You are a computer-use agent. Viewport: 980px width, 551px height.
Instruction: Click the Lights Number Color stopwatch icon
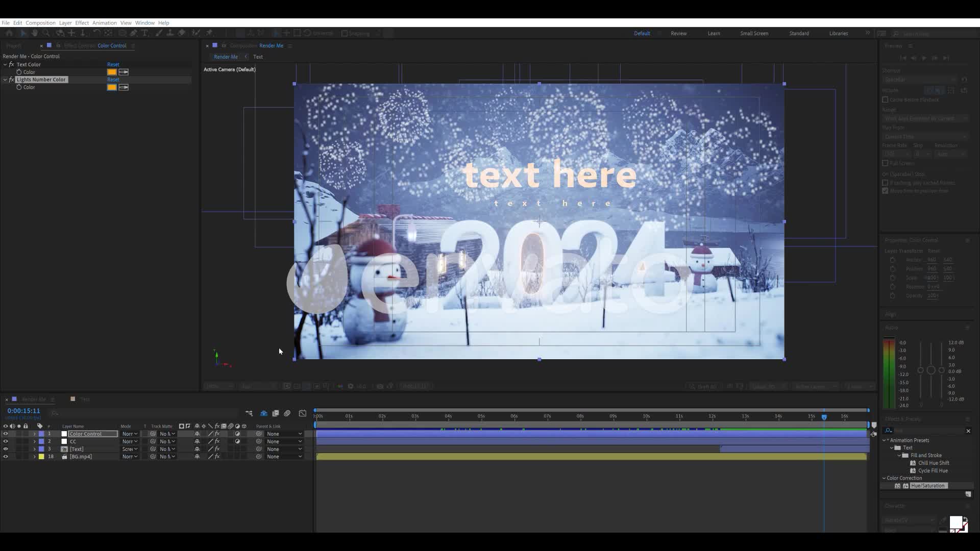(x=19, y=87)
